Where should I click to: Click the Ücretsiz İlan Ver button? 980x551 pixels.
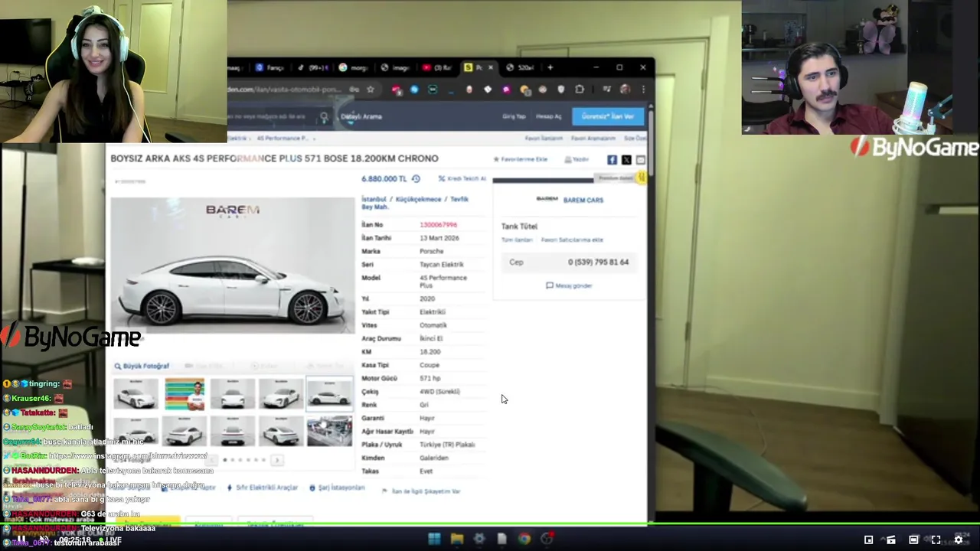pyautogui.click(x=608, y=116)
